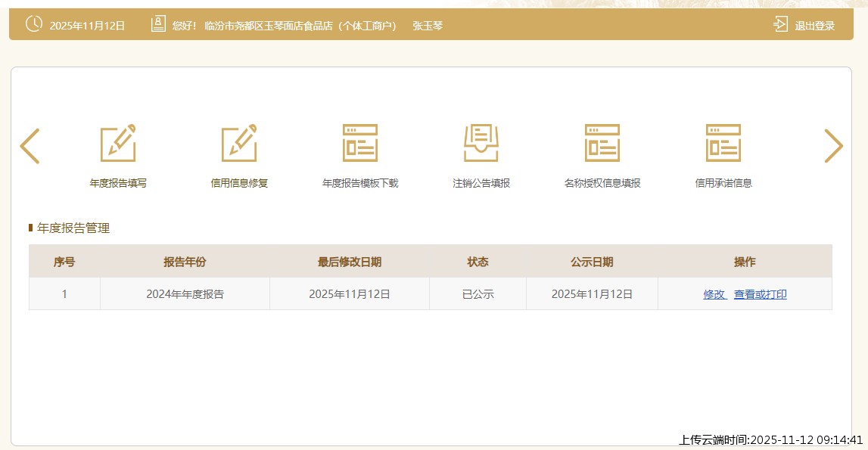Open 查看或打印 link for 2024 report
Viewport: 868px width, 450px height.
(760, 294)
